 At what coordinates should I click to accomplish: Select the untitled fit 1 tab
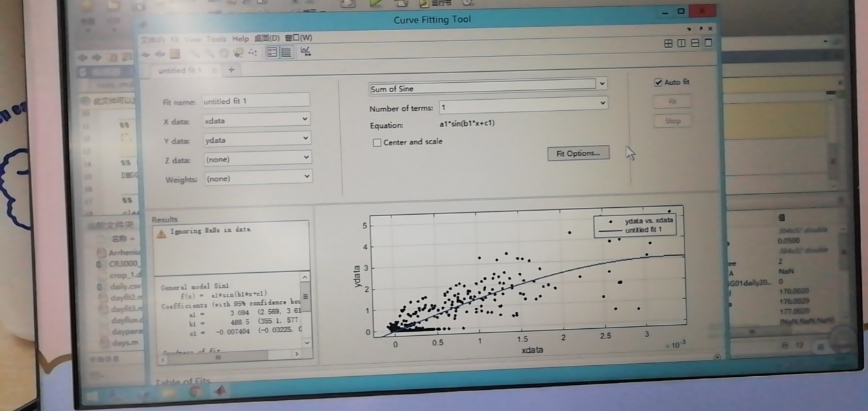pos(179,70)
